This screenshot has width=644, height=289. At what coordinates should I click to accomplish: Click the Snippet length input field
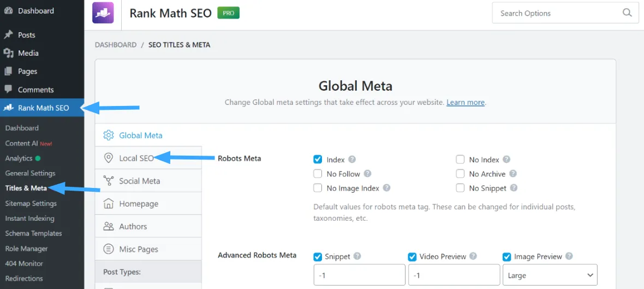[359, 275]
